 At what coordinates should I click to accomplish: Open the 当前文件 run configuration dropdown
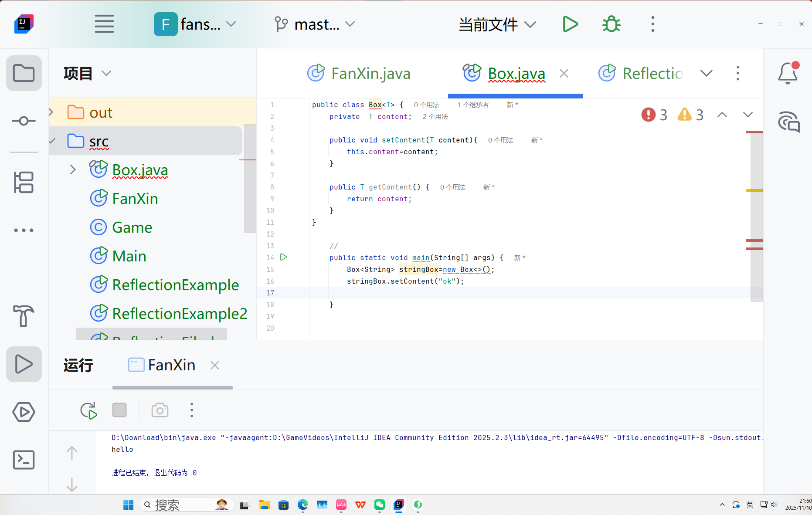[x=497, y=24]
